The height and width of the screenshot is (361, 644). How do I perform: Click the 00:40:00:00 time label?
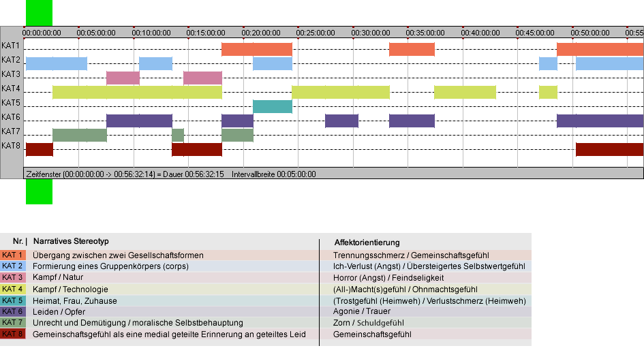(480, 33)
